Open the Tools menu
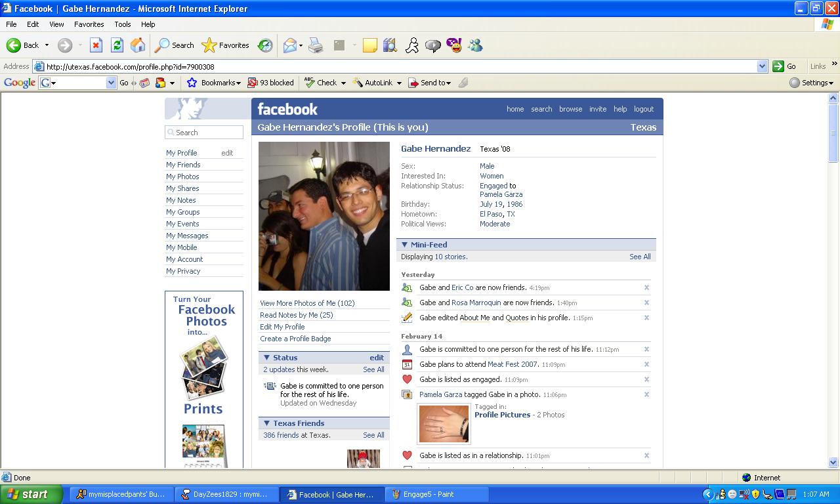The image size is (840, 504). point(123,24)
